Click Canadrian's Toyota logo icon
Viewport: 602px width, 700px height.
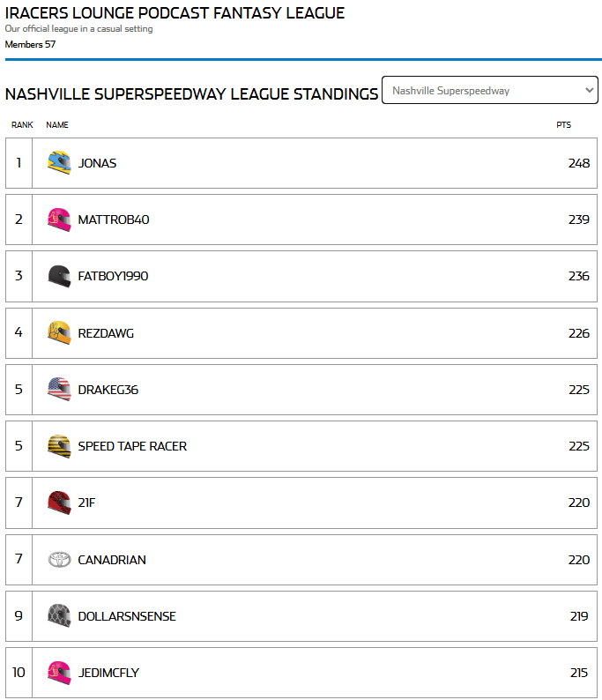pos(59,560)
